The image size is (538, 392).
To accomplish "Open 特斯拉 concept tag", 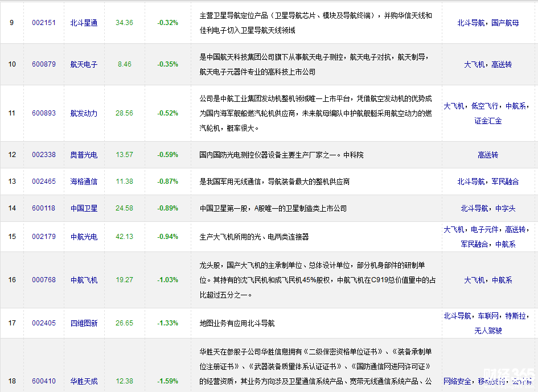I will click(516, 316).
